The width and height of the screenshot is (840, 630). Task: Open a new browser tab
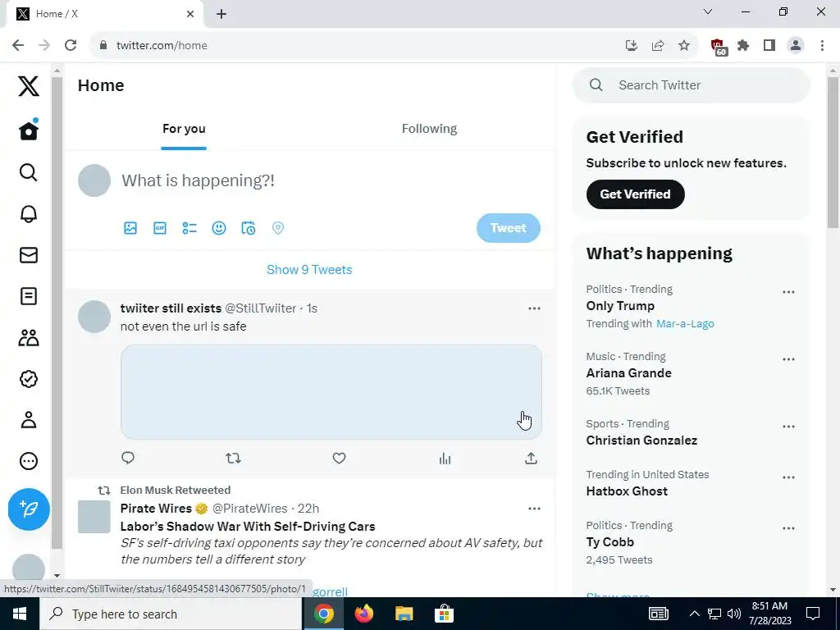pos(221,15)
